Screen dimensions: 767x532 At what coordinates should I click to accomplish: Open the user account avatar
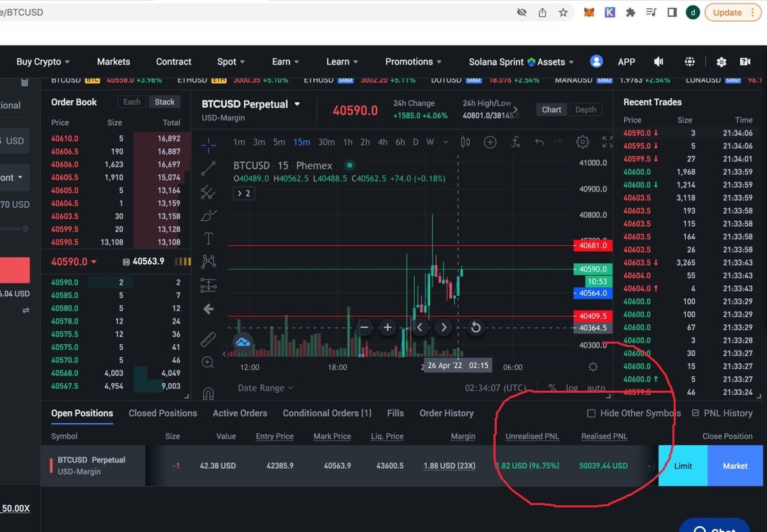click(x=596, y=61)
